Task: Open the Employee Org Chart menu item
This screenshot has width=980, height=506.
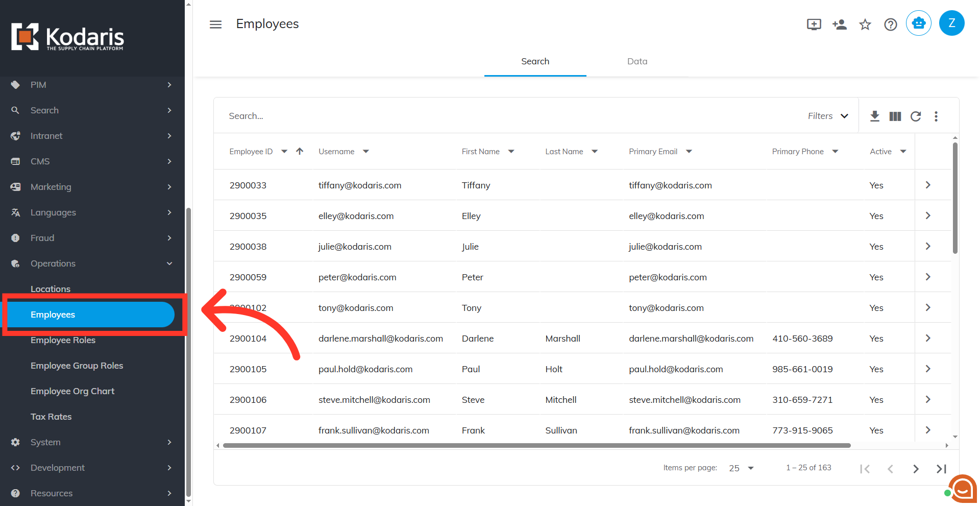Action: (72, 391)
